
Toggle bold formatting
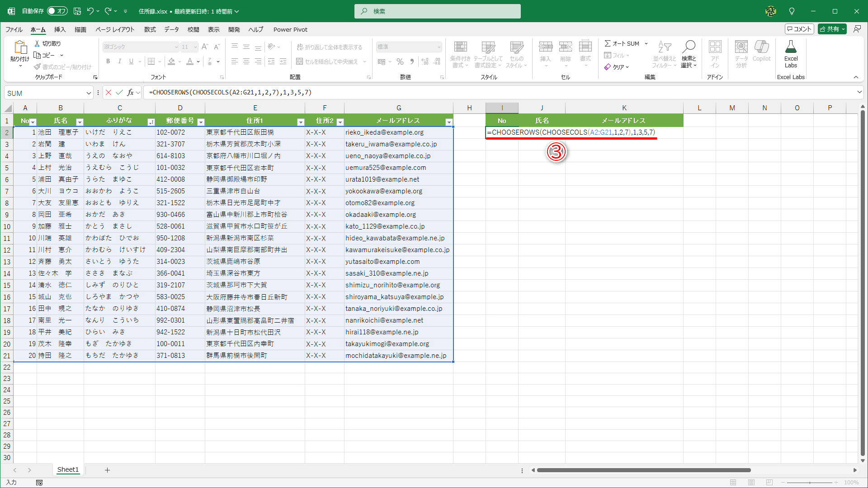click(108, 61)
